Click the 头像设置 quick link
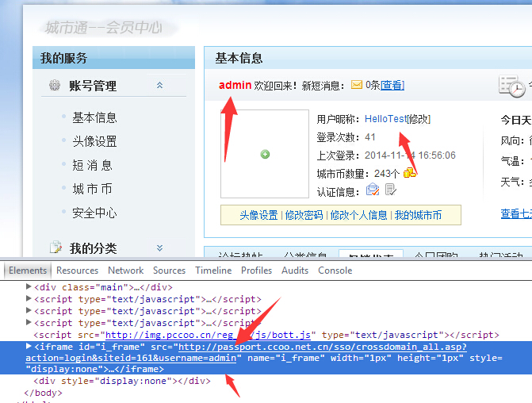 (x=258, y=215)
